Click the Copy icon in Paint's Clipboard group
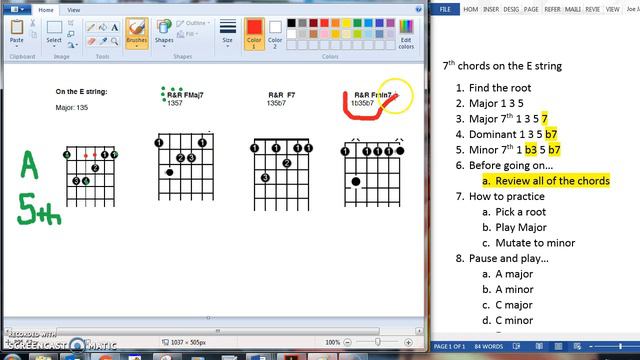The height and width of the screenshot is (360, 640). 33,35
